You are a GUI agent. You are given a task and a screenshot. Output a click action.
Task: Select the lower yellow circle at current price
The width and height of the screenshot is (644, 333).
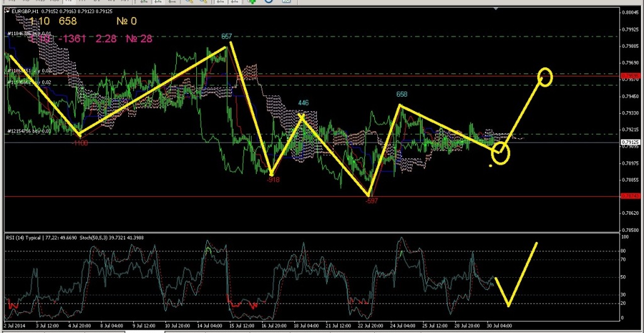(x=501, y=152)
